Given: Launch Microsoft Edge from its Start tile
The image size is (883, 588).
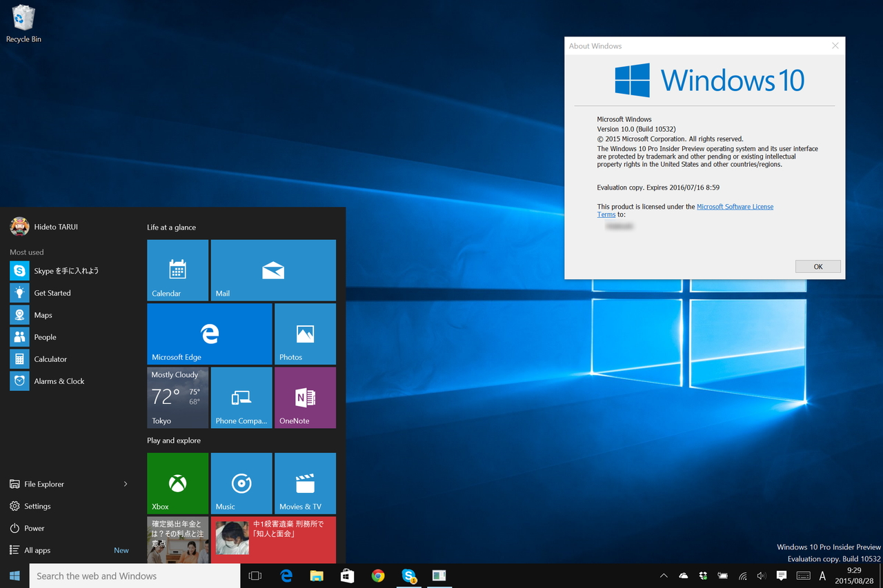Looking at the screenshot, I should click(x=209, y=334).
